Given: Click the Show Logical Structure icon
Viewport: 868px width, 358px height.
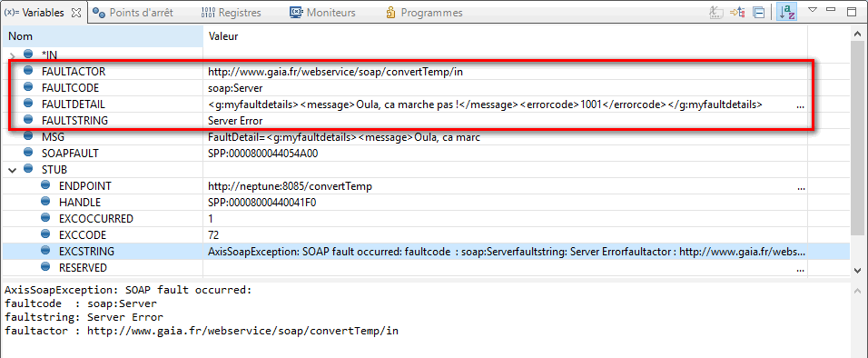Looking at the screenshot, I should point(737,12).
